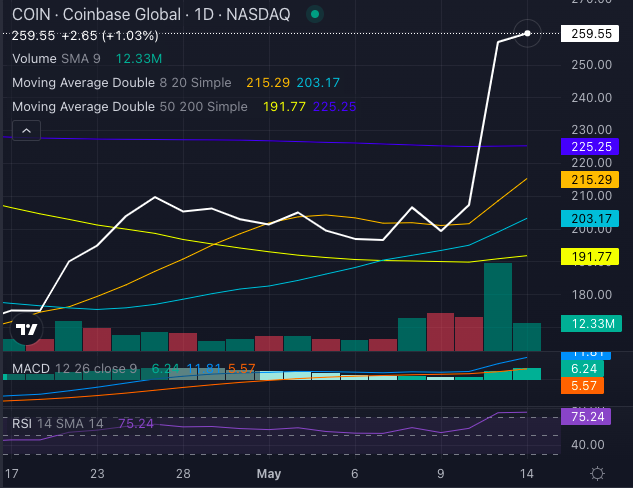Click the 12.33M volume SMA value

(x=139, y=59)
